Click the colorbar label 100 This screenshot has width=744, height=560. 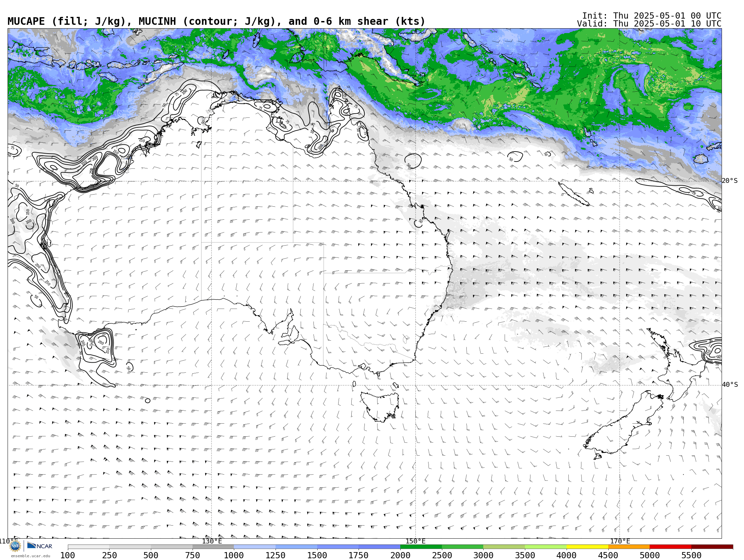(x=68, y=556)
